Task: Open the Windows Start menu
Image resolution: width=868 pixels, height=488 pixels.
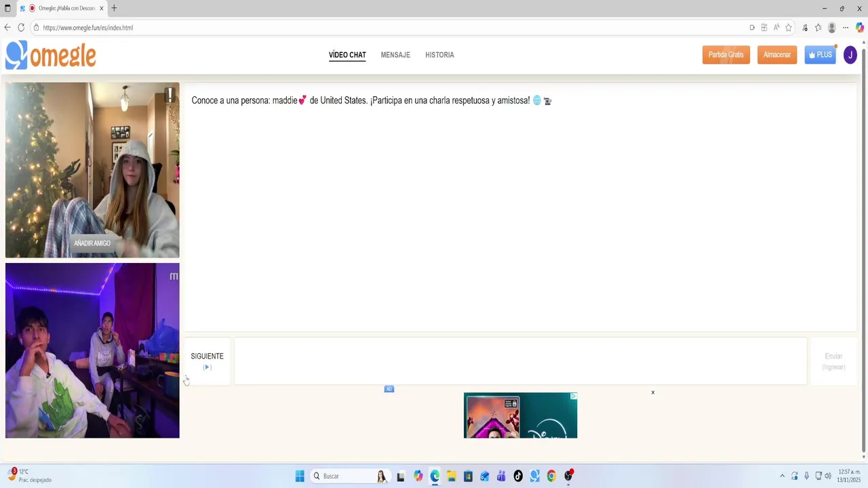Action: (x=300, y=476)
